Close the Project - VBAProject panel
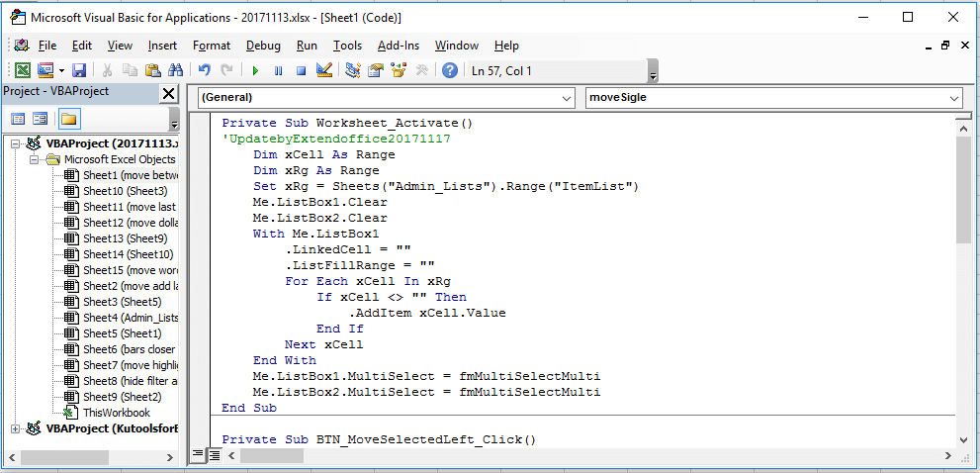 (168, 94)
